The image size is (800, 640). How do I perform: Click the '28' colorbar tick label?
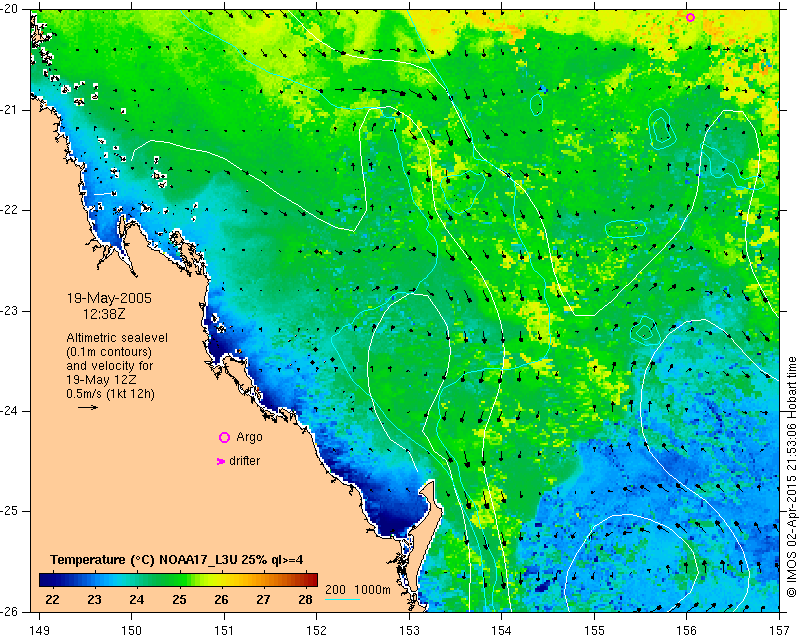(x=305, y=599)
